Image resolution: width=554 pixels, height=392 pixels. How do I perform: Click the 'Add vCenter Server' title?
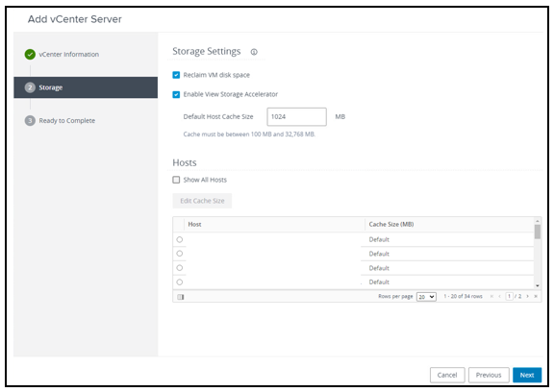(x=75, y=19)
